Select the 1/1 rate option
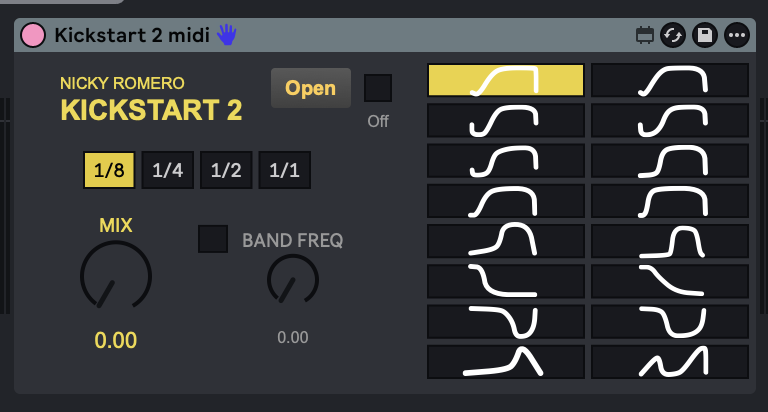 coord(284,170)
